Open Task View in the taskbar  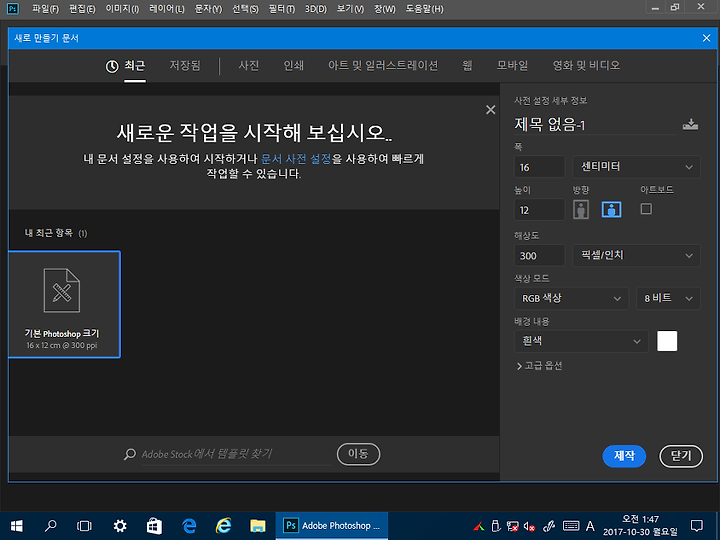click(x=84, y=526)
